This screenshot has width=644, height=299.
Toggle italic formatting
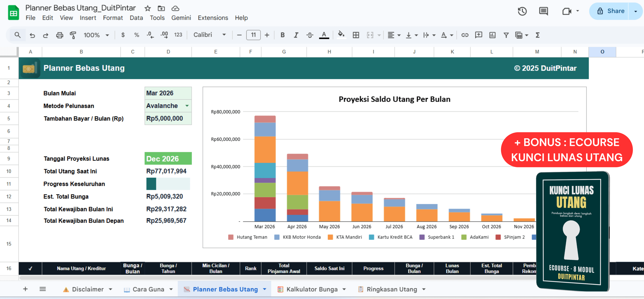[x=296, y=35]
